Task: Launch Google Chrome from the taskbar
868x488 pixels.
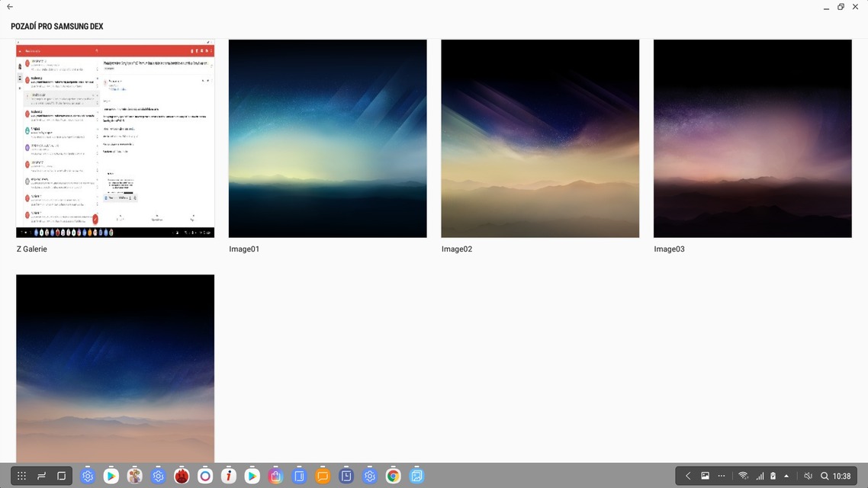Action: 393,477
